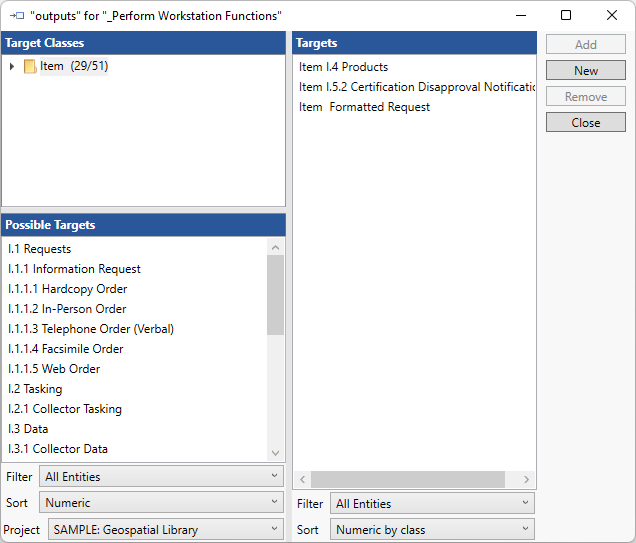Click the Close button
The width and height of the screenshot is (636, 543).
(x=586, y=123)
